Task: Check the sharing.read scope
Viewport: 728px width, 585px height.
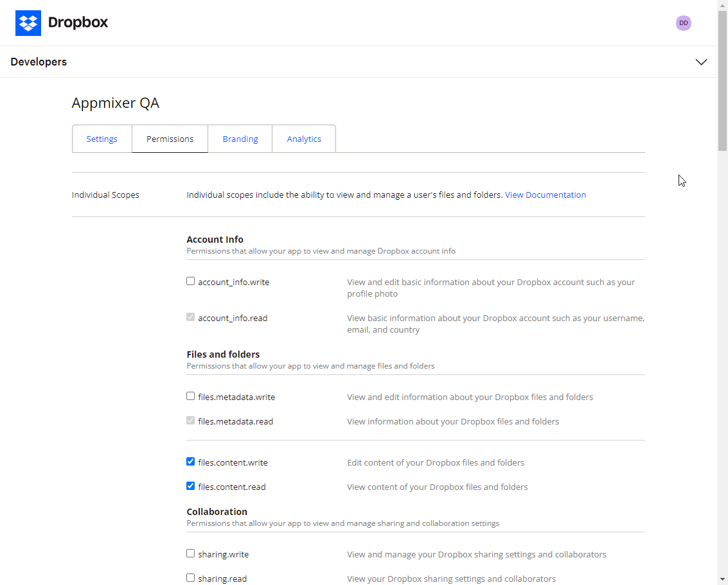Action: tap(191, 578)
